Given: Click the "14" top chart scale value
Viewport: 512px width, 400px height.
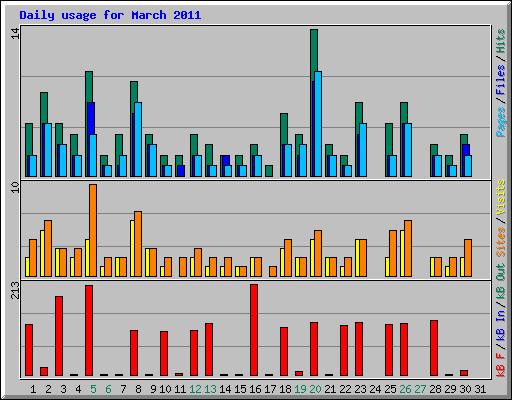Looking at the screenshot, I should 15,33.
